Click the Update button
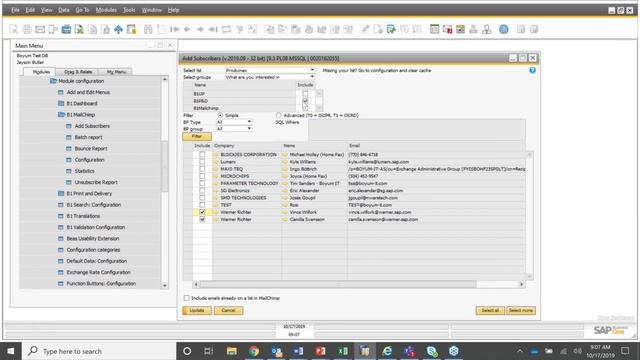Viewport: 640px width, 360px height. (197, 311)
